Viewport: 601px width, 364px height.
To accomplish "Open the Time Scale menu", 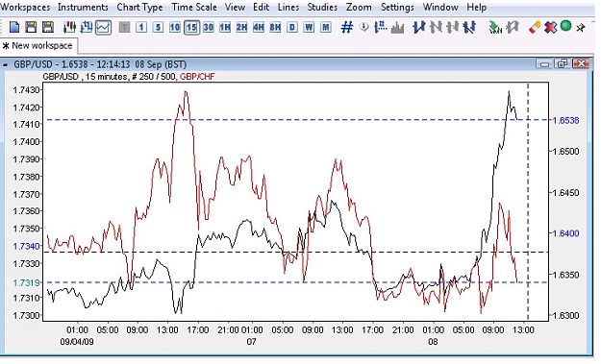I will (194, 8).
